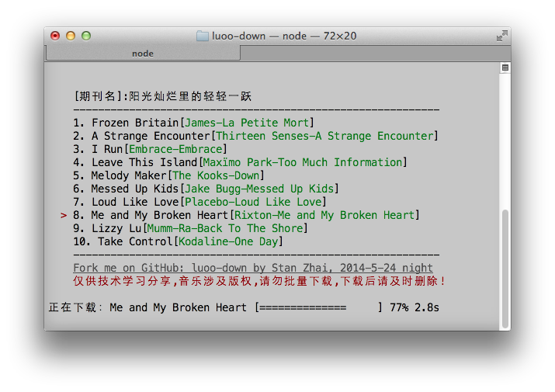Enter full screen with top-right arrows icon

pos(501,36)
